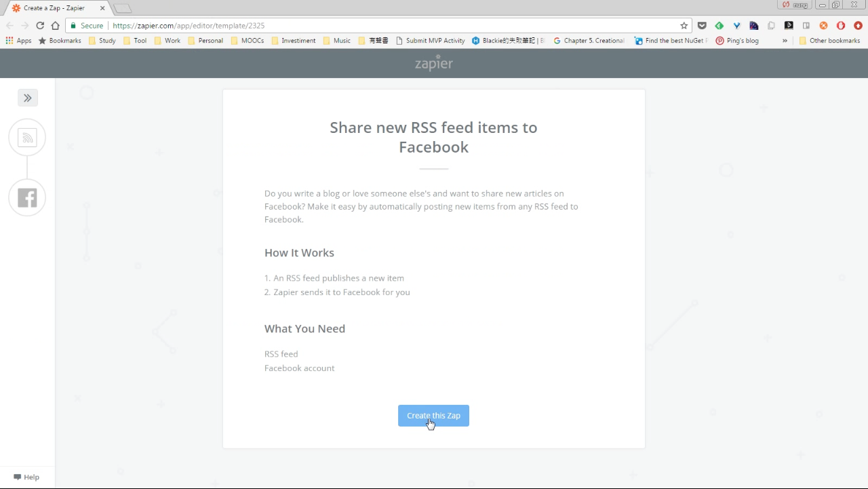Open the Apps shortcut in bookmarks bar
Image resolution: width=868 pixels, height=489 pixels.
click(x=18, y=41)
